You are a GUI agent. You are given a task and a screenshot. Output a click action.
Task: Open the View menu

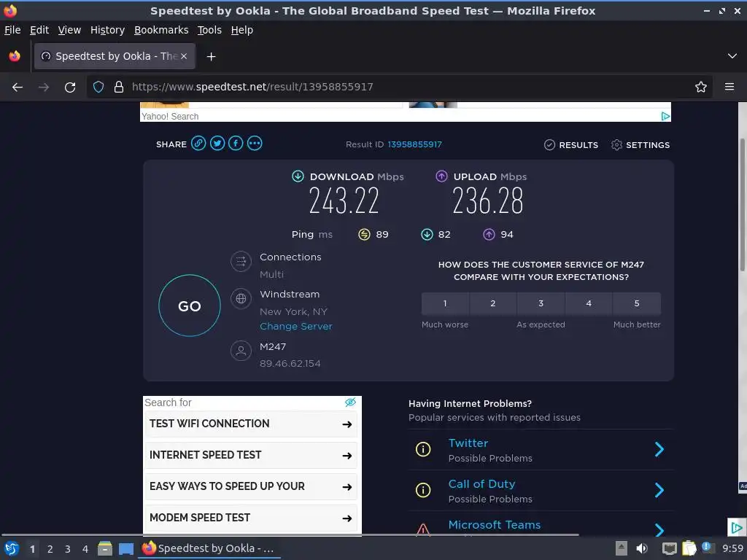pyautogui.click(x=69, y=30)
